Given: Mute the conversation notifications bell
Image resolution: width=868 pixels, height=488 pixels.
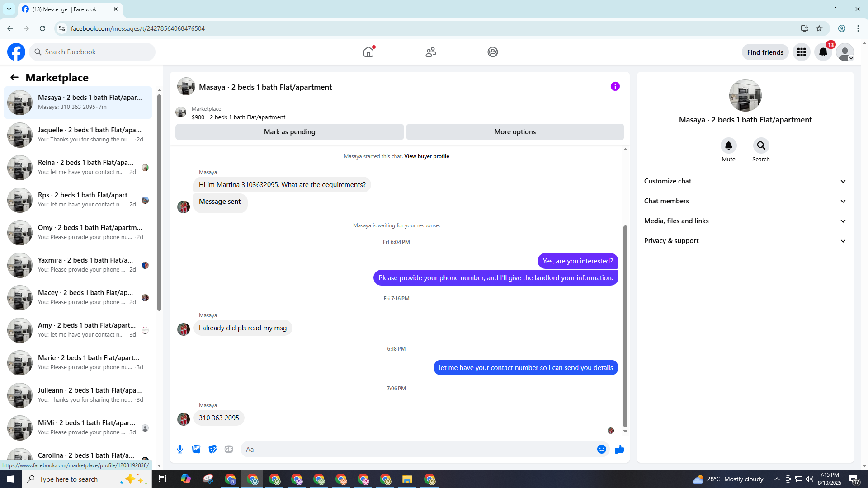Looking at the screenshot, I should (x=728, y=146).
